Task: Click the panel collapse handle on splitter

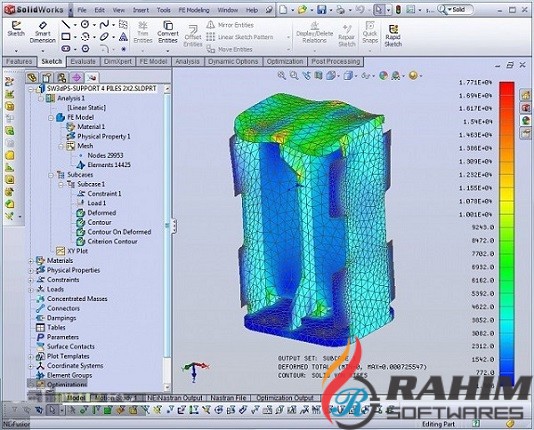Action: click(174, 225)
